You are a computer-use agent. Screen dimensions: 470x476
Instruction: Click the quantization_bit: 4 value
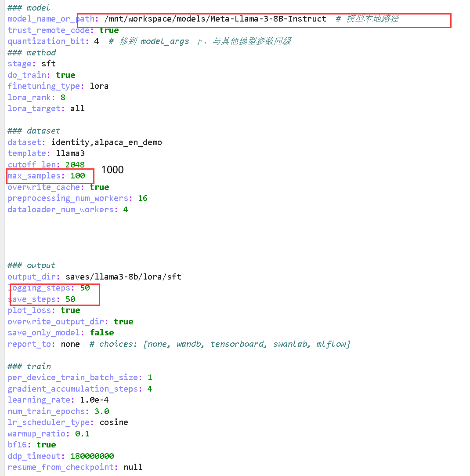point(97,41)
